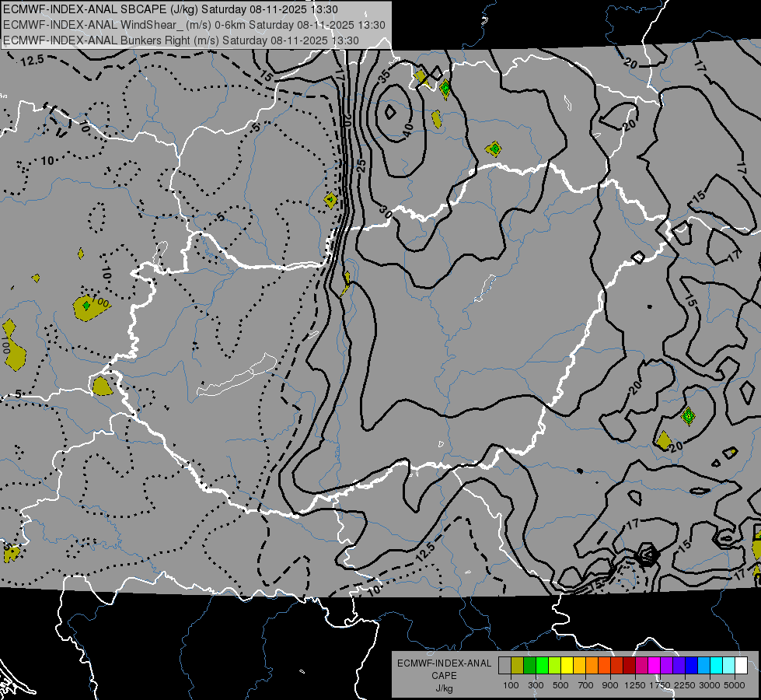Image resolution: width=761 pixels, height=700 pixels.
Task: Click the long lake outline at map center
Action: [237, 375]
